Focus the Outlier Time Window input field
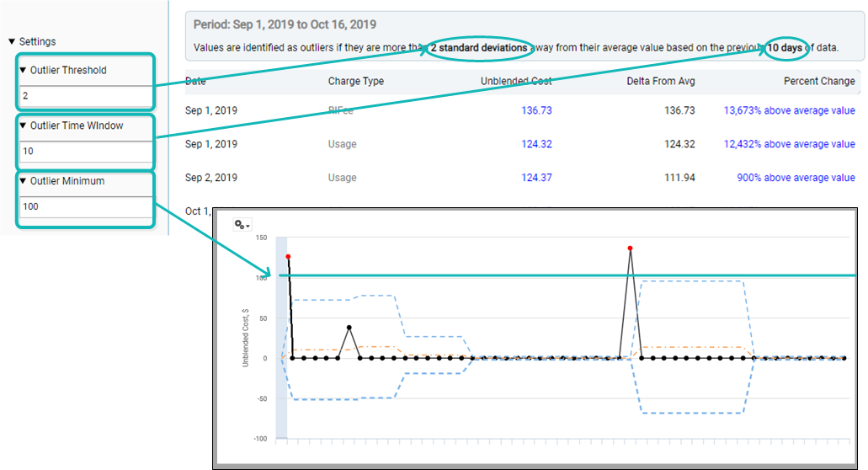Viewport: 868px width, 470px height. [84, 152]
